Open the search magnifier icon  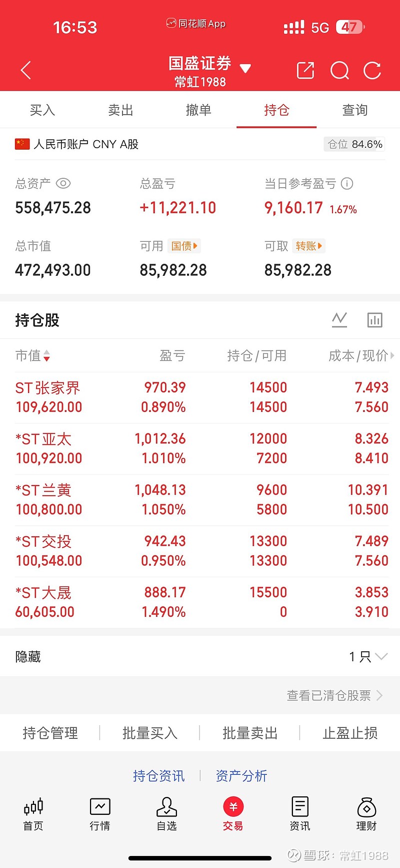pyautogui.click(x=339, y=71)
